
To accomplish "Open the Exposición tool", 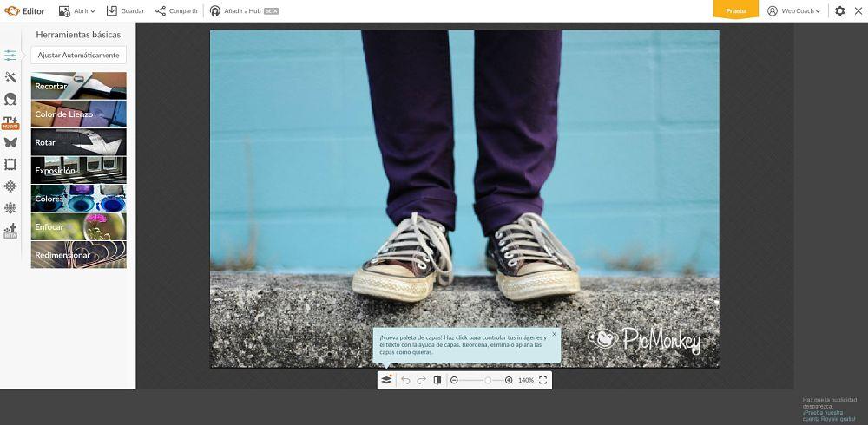I will [x=79, y=171].
